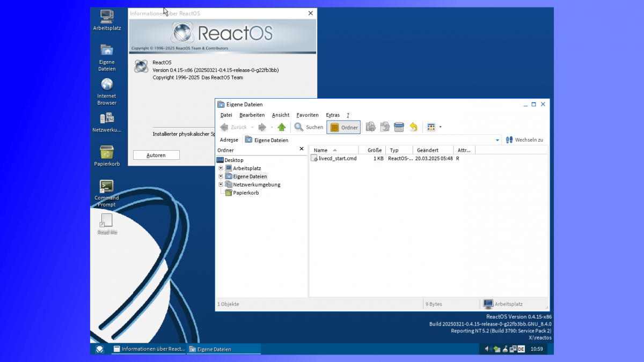Expand the Arbeitsplatz tree node
This screenshot has height=362, width=644.
click(x=220, y=168)
